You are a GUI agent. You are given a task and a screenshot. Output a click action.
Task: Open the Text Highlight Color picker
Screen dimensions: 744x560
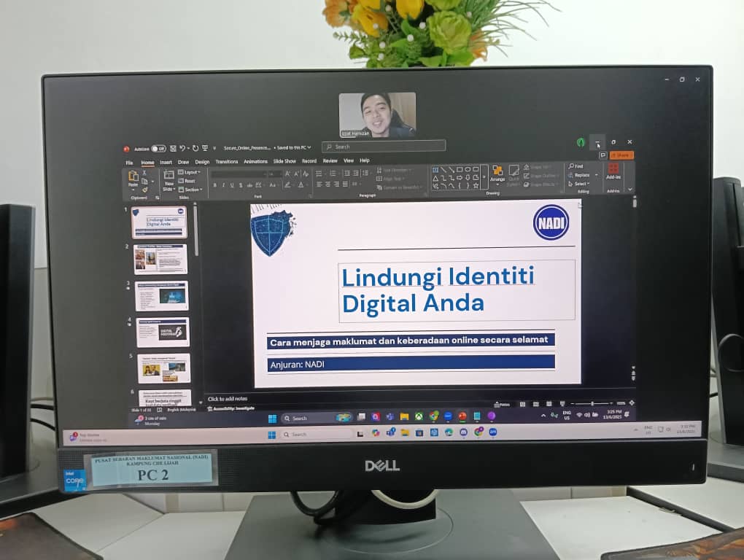pyautogui.click(x=287, y=185)
